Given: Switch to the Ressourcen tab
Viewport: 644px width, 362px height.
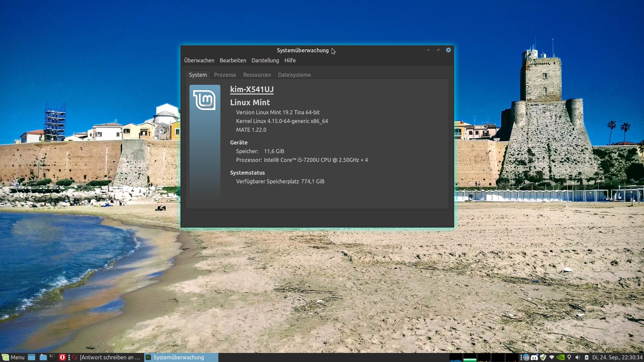Looking at the screenshot, I should [257, 75].
